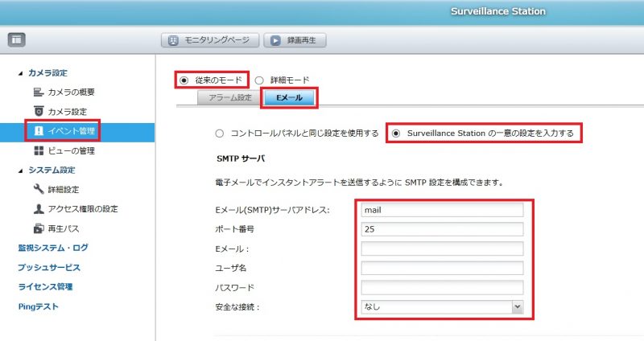Open ビューの管理 in the sidebar

(71, 151)
